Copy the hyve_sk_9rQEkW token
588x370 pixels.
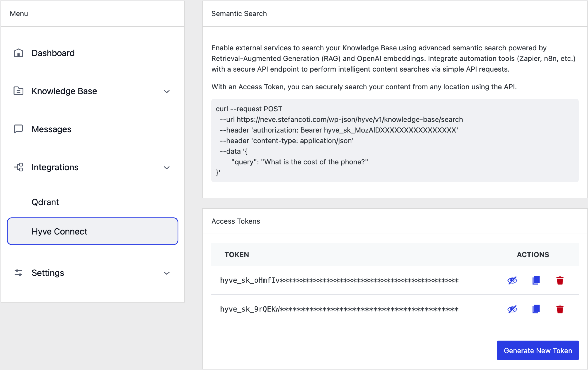[x=536, y=309]
